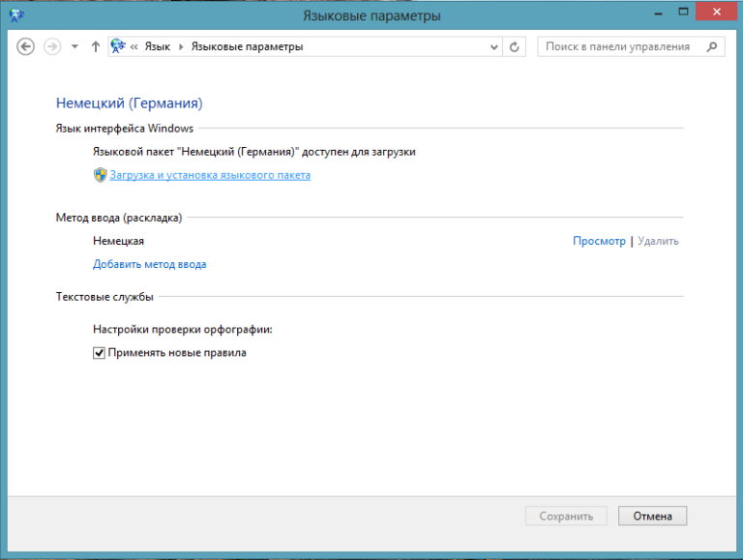Click the Отмена button

click(652, 516)
